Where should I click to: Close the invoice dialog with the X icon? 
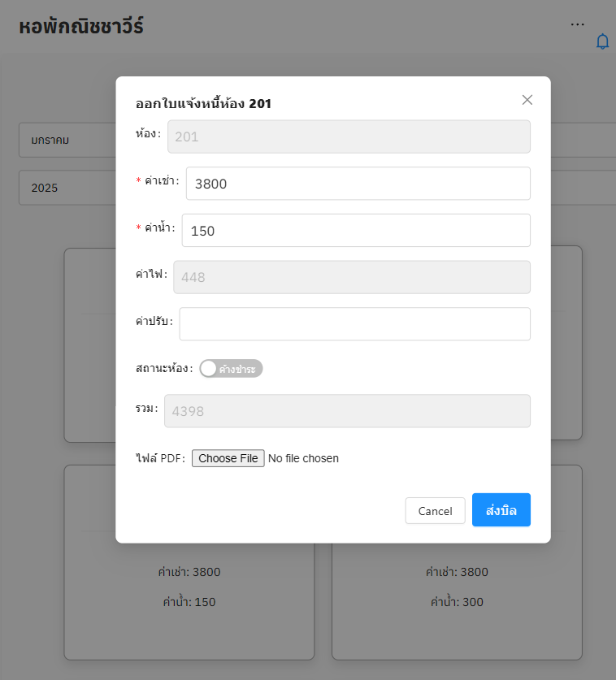pos(527,100)
